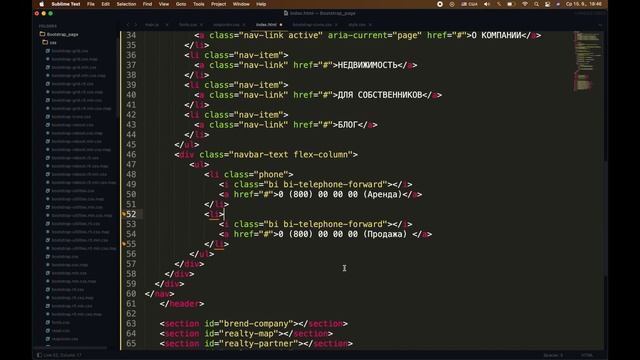Open the Project menu
The height and width of the screenshot is (360, 640).
click(x=218, y=4)
